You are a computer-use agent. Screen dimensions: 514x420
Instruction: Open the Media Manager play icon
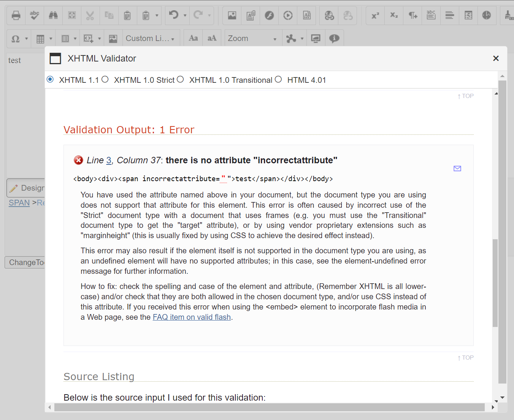click(x=288, y=16)
